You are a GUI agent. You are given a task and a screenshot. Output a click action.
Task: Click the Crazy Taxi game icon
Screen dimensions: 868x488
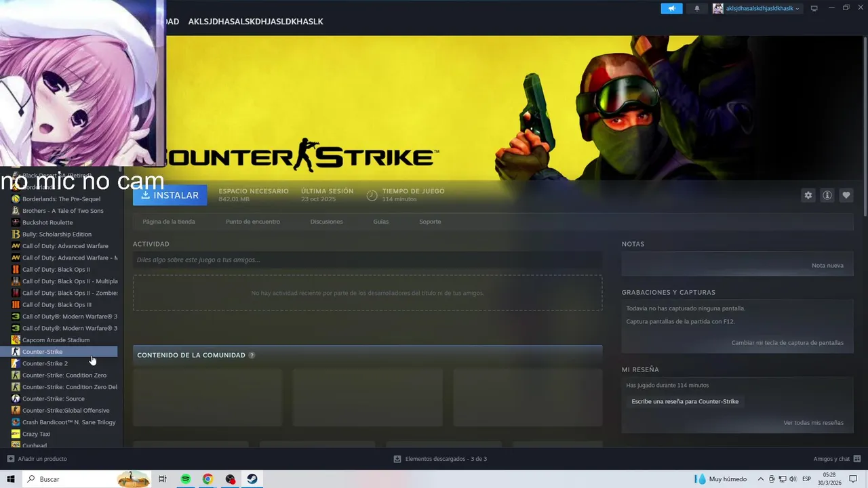[x=16, y=434]
